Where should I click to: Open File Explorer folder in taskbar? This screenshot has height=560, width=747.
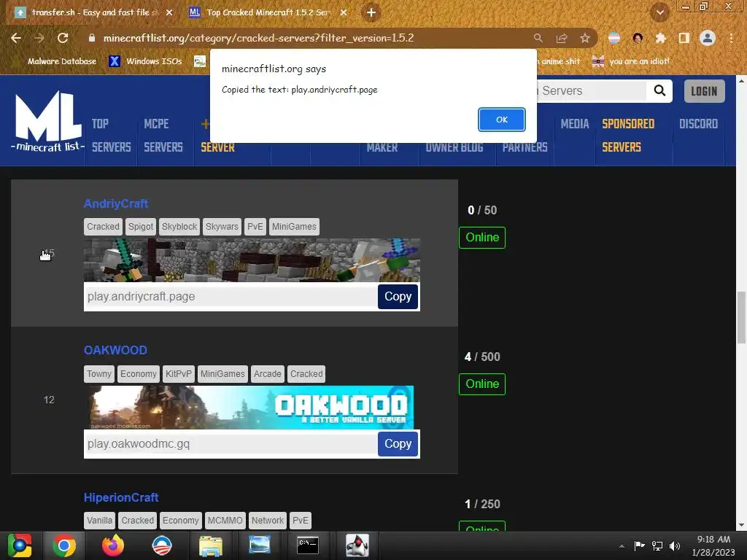(x=211, y=545)
